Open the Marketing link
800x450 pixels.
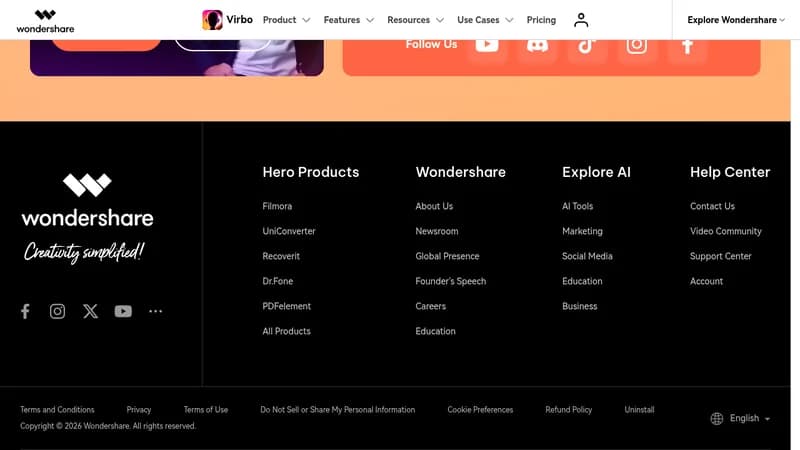(582, 231)
